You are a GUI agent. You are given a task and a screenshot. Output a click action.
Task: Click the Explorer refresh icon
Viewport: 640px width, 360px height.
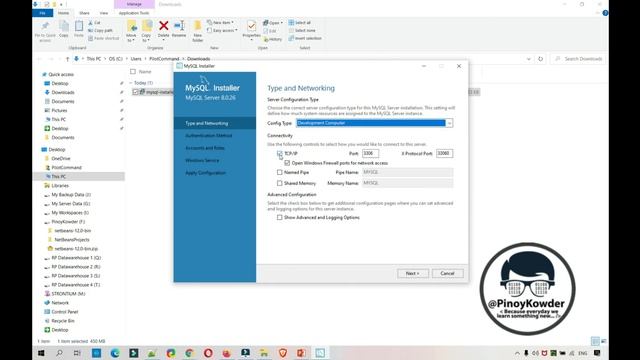coord(540,59)
